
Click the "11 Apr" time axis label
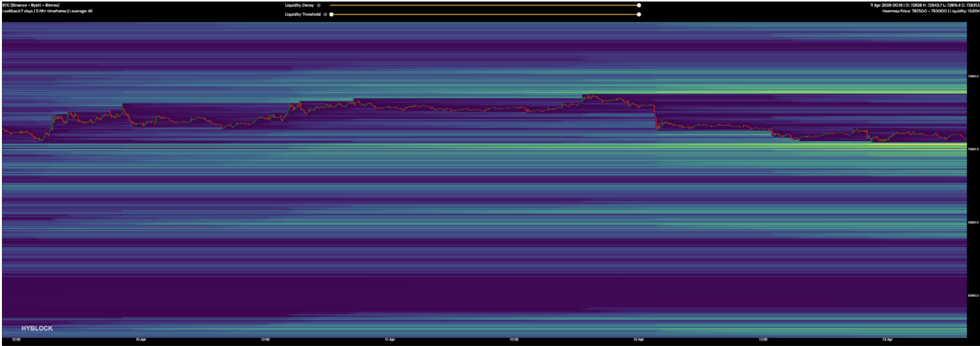coord(390,340)
